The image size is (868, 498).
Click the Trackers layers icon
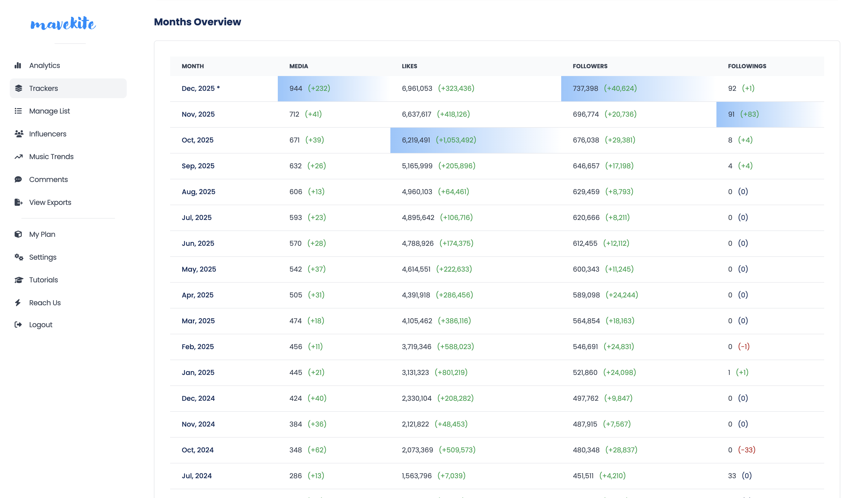[x=19, y=88]
